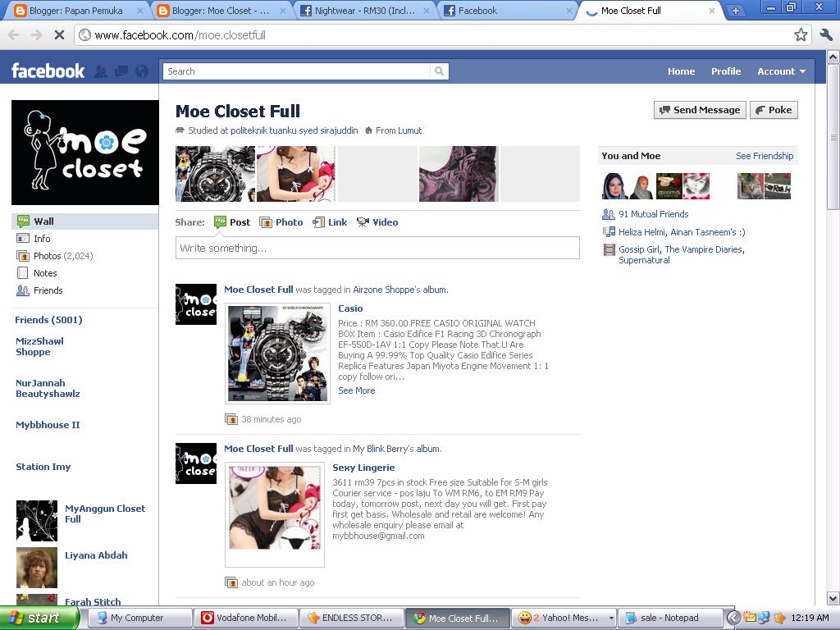Switch to sale - Notepad in taskbar

tap(669, 619)
